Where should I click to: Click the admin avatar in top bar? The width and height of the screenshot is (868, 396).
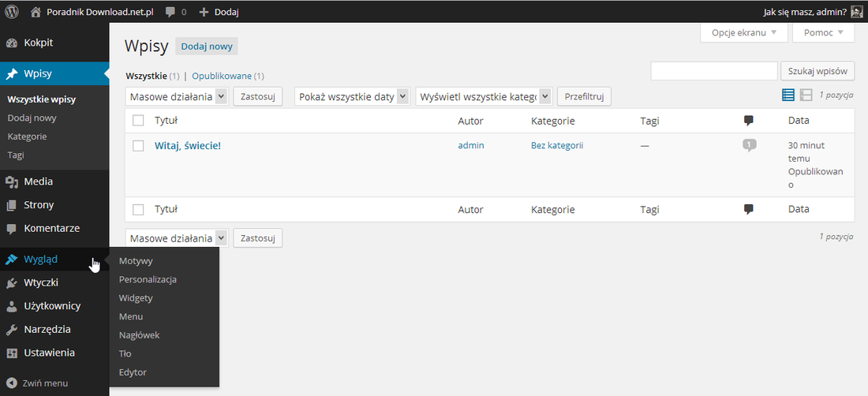pyautogui.click(x=857, y=11)
